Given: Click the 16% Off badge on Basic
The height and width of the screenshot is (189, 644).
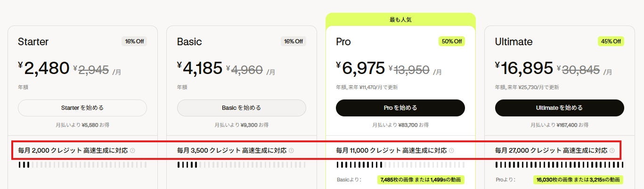Looking at the screenshot, I should tap(293, 41).
